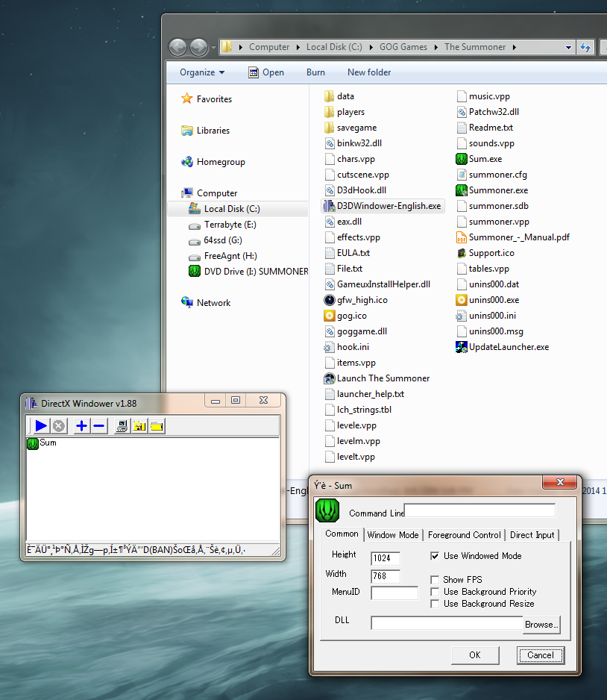607x700 pixels.
Task: Click the Width field showing 768
Action: (386, 576)
